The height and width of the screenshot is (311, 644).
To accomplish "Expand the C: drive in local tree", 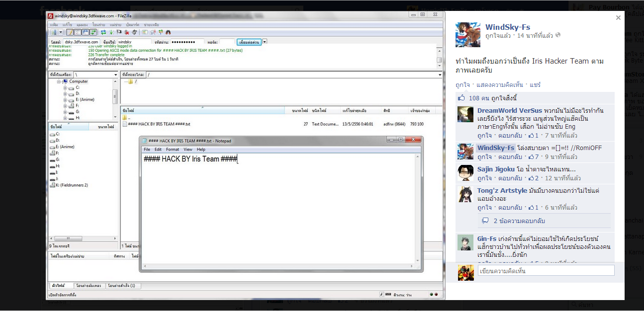I will pyautogui.click(x=65, y=87).
